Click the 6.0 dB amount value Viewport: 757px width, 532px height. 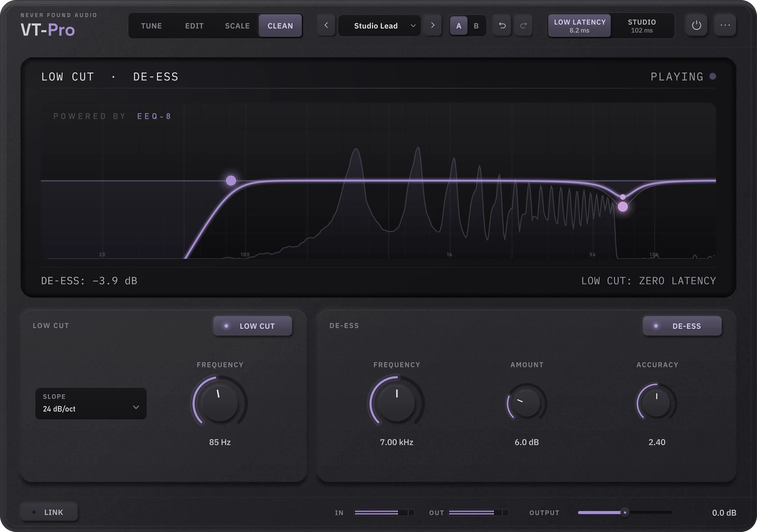tap(527, 442)
